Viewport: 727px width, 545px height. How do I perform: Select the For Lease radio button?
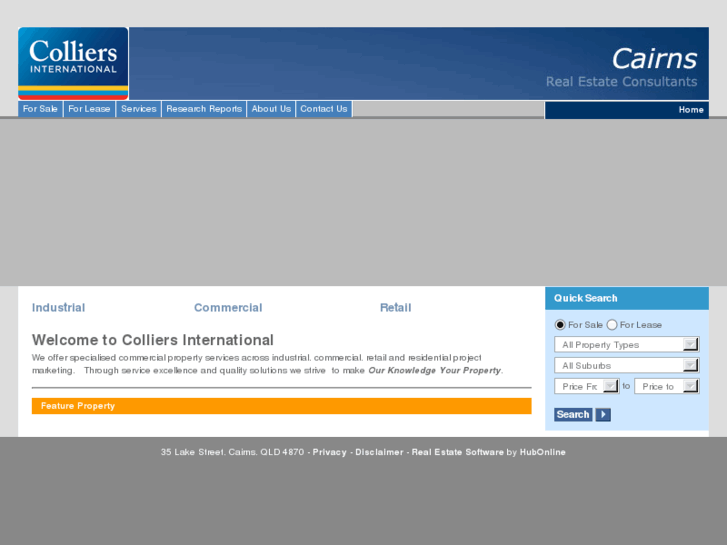tap(612, 325)
